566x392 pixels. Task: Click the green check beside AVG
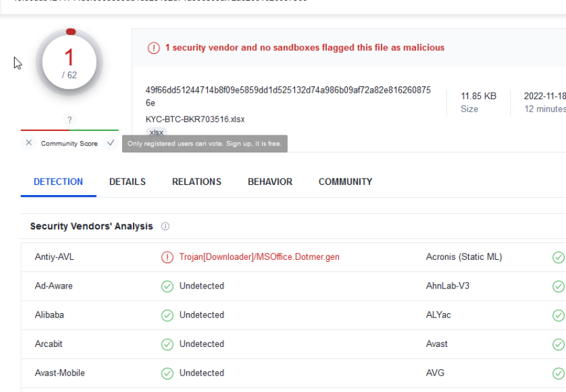558,373
